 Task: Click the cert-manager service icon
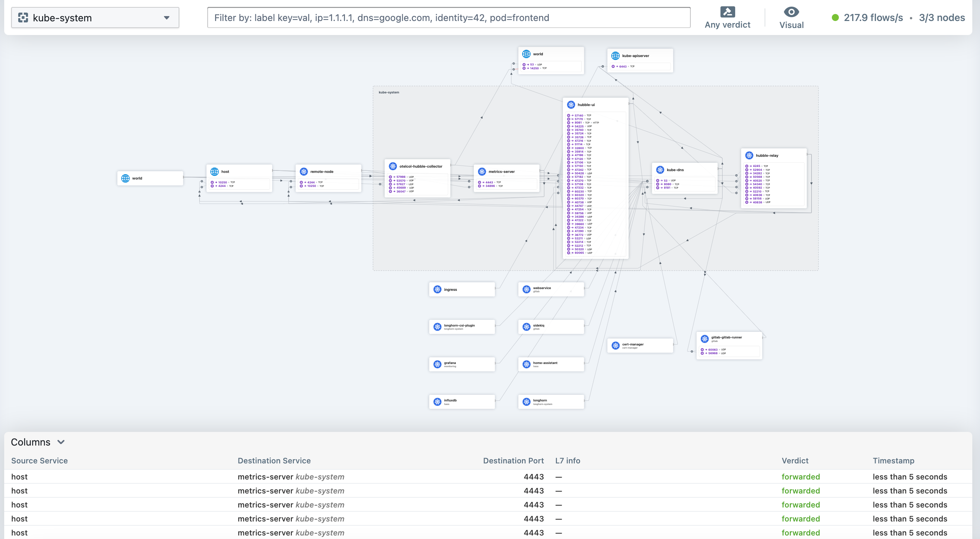pyautogui.click(x=615, y=345)
